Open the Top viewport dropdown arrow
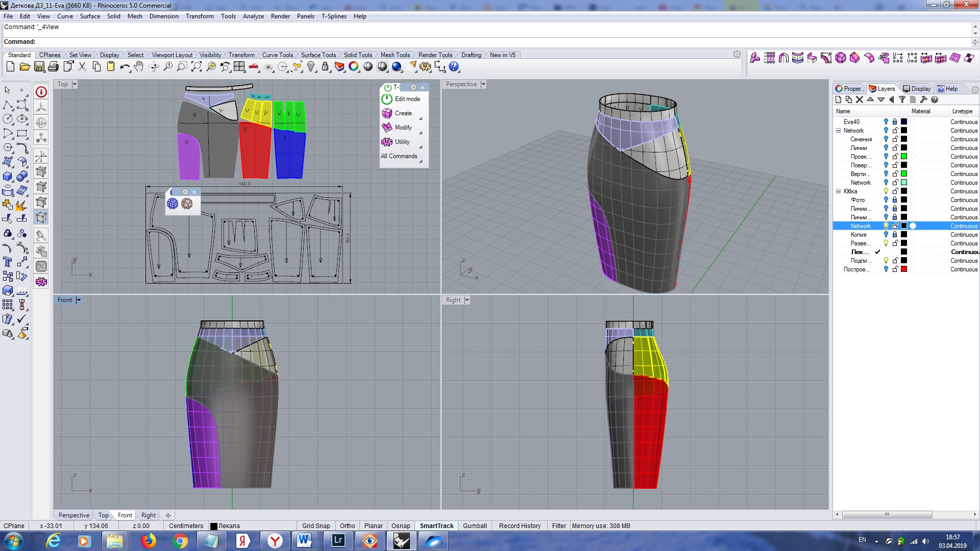Screen dimensions: 980x551 coord(74,84)
